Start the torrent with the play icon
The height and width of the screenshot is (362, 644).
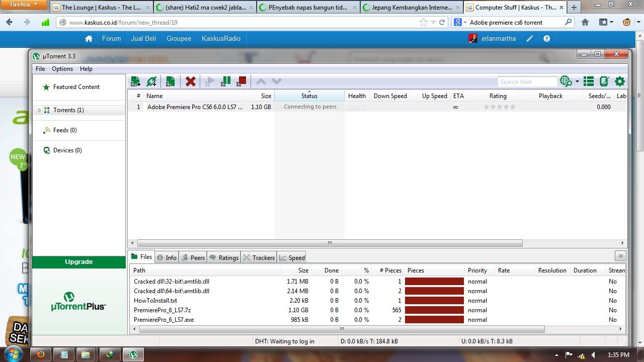[210, 81]
